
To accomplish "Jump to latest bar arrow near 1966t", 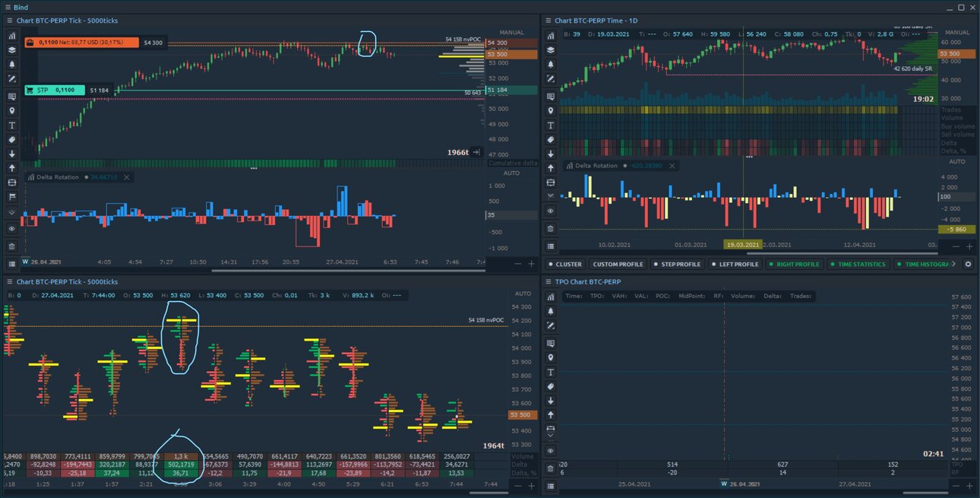I will 476,153.
